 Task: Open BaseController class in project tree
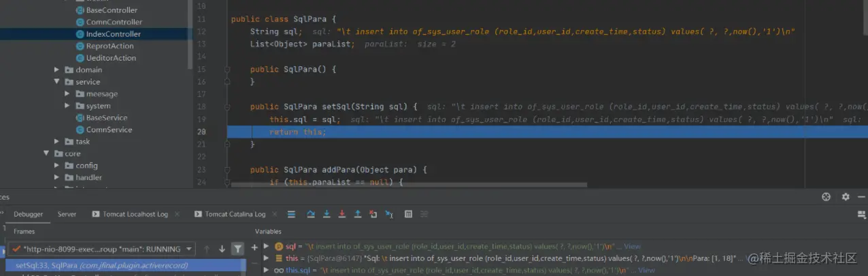(112, 10)
